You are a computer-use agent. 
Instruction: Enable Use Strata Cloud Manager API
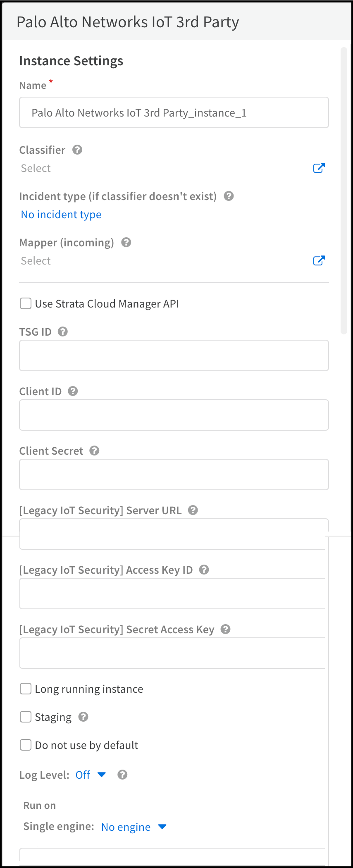tap(26, 304)
